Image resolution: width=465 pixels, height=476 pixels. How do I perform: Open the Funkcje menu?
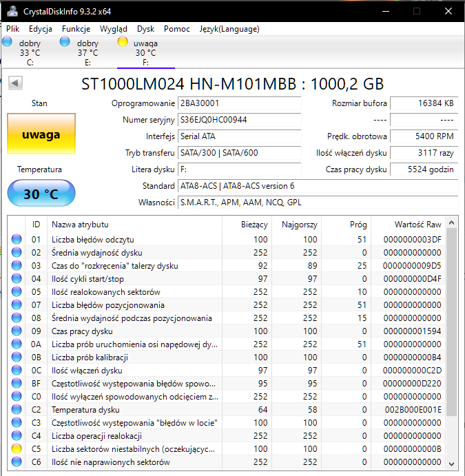point(76,29)
